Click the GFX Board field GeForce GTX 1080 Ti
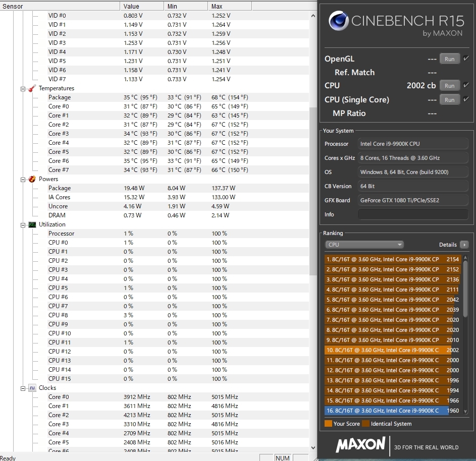 (413, 200)
